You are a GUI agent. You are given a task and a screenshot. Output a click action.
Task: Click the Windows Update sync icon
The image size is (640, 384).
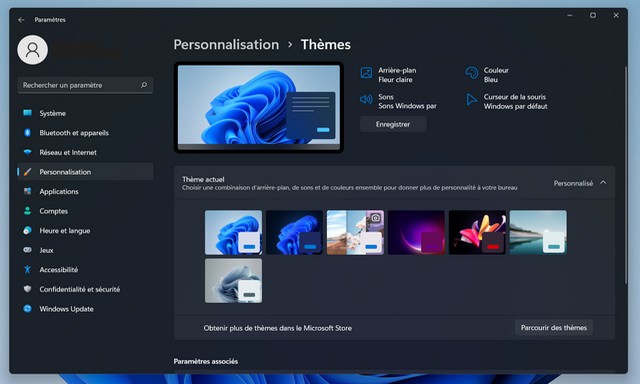[27, 309]
